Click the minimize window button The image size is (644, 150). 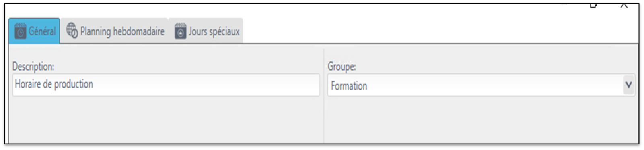(x=564, y=4)
